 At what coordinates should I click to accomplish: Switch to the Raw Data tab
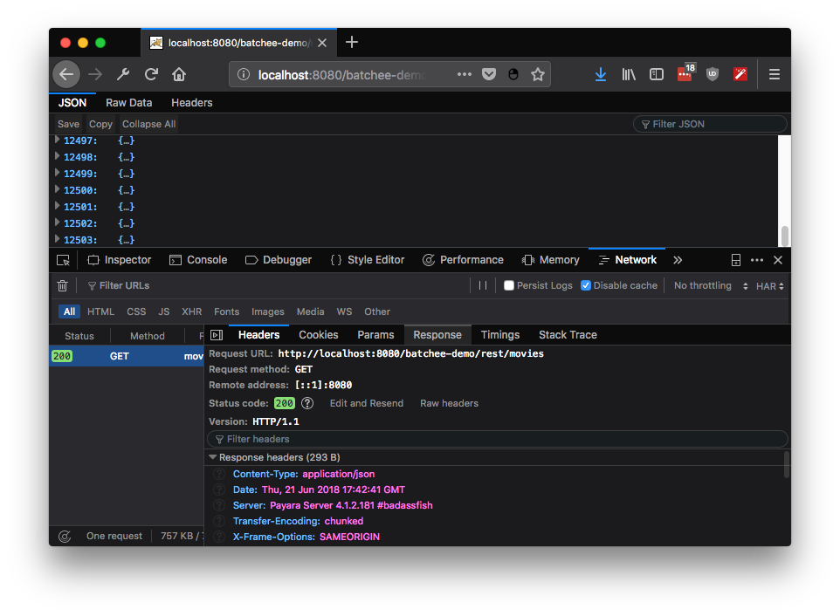pos(129,103)
